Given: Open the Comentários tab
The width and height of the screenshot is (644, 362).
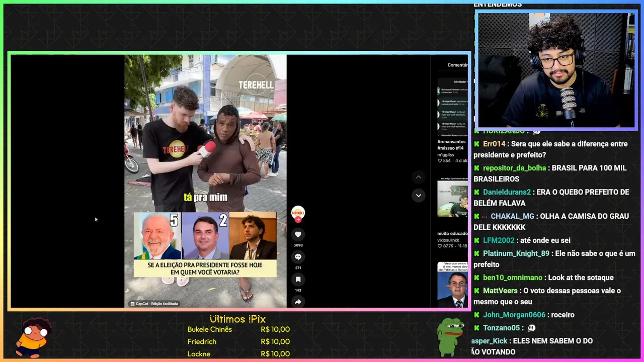Looking at the screenshot, I should pyautogui.click(x=457, y=65).
